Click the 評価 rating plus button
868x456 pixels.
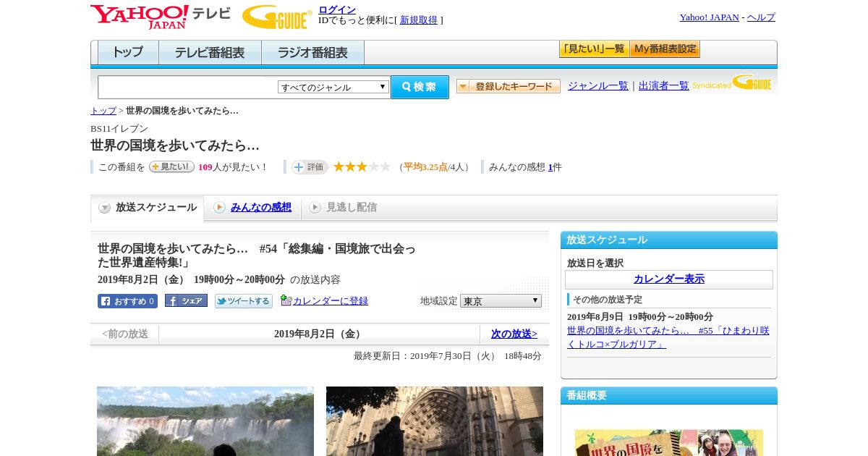click(x=310, y=167)
